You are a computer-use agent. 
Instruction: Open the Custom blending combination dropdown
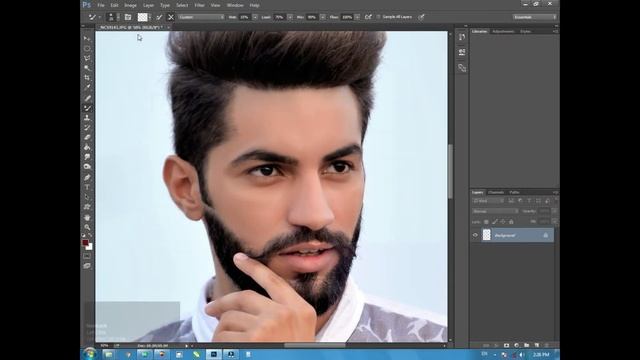[x=201, y=17]
